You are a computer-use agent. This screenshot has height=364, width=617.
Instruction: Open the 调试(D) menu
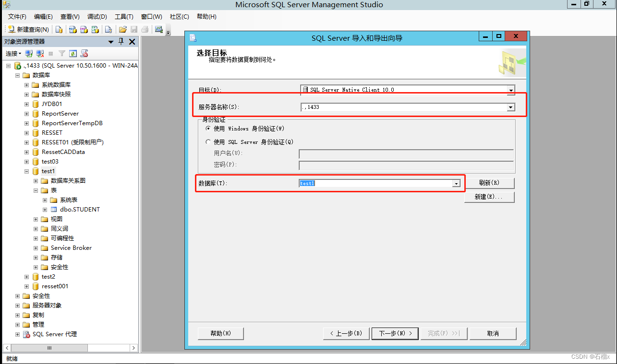tap(97, 16)
